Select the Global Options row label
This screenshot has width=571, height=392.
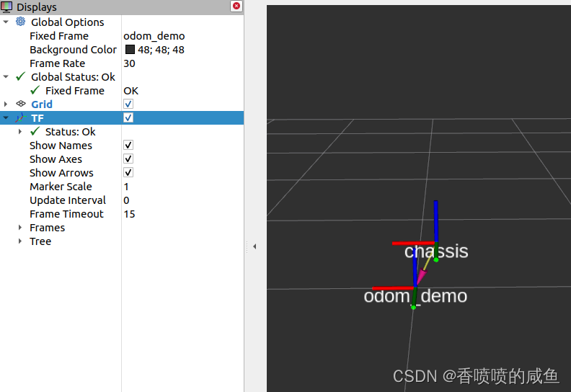67,22
